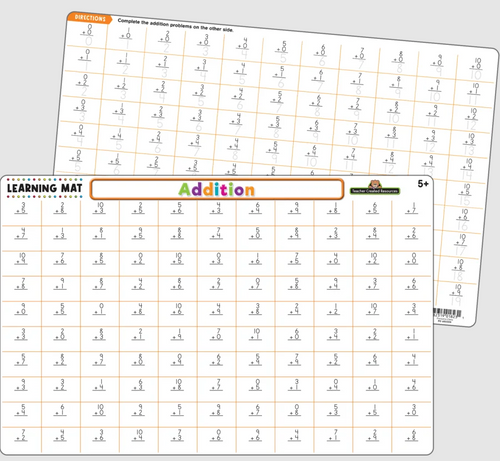
Task: Select the 1 + 1 problem on front mat
Action: pyautogui.click(x=412, y=334)
